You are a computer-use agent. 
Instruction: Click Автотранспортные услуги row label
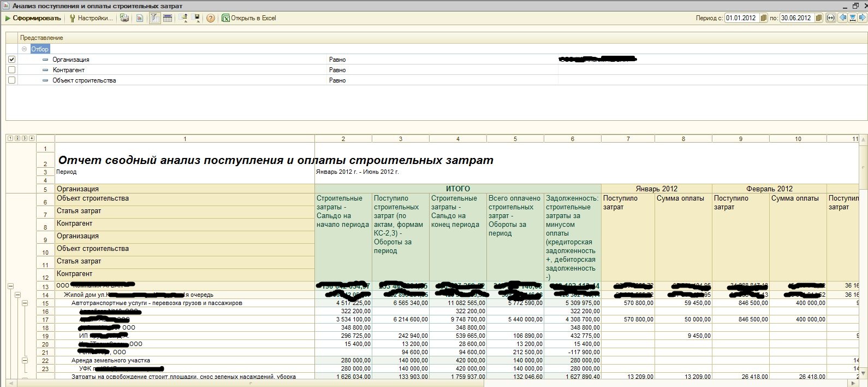point(157,303)
